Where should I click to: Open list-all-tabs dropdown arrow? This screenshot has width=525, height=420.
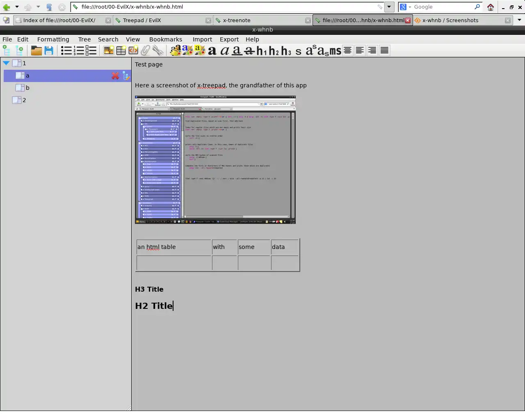point(519,20)
